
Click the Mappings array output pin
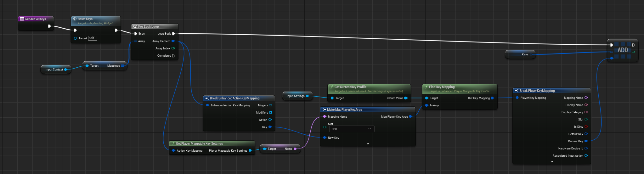[x=122, y=66]
